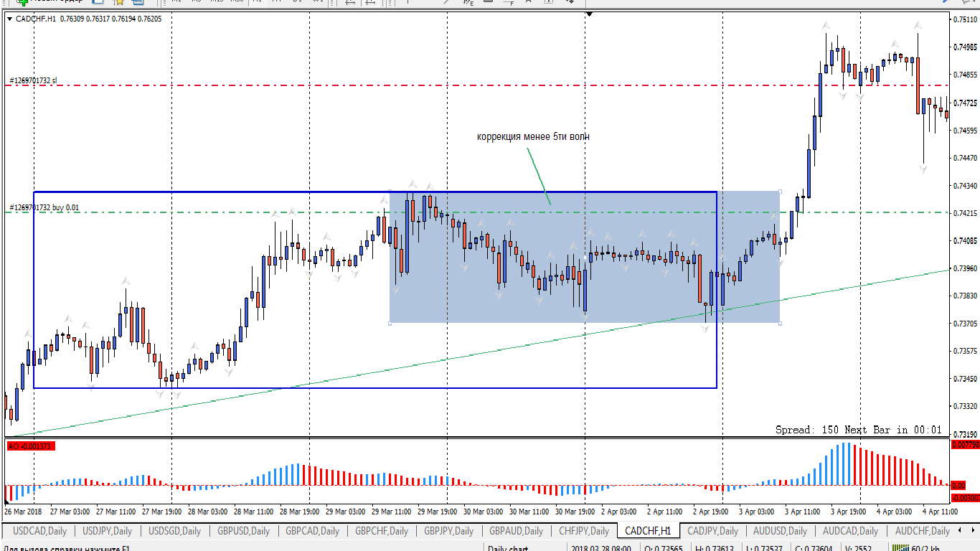Screen dimensions: 980x551
Task: Click the '2018.03.28 08:00' status bar time
Action: point(602,549)
